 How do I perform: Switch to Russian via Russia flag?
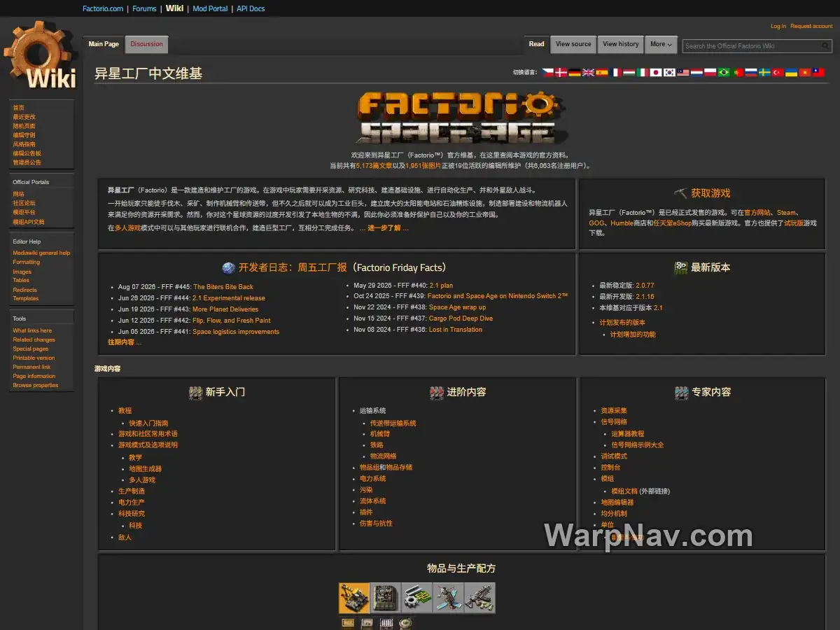pyautogui.click(x=750, y=72)
